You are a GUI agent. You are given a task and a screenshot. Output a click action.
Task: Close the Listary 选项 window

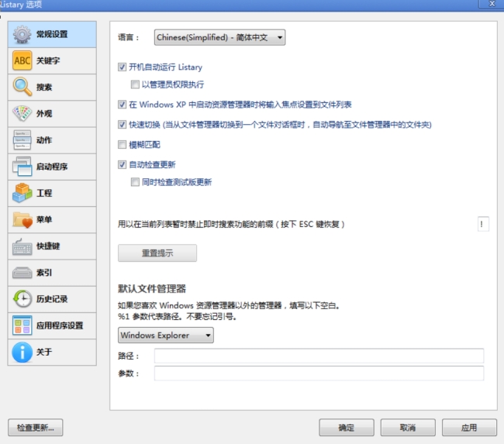point(492,4)
